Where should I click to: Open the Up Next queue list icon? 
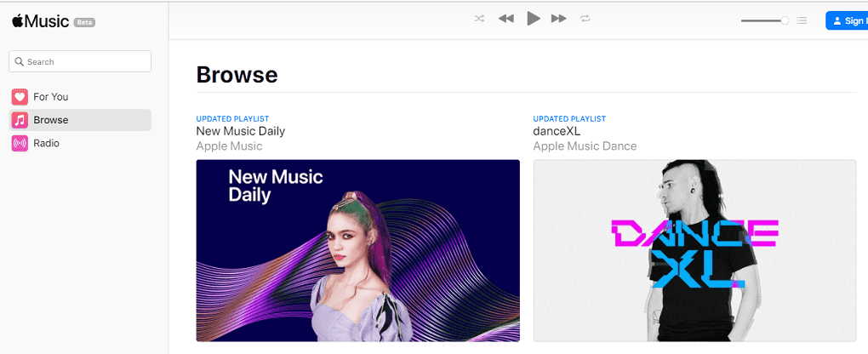(802, 20)
